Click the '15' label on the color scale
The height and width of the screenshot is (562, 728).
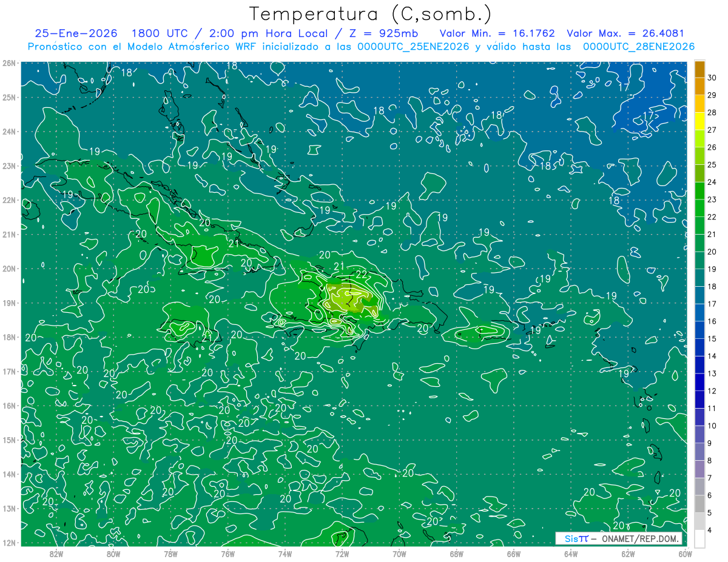(x=712, y=338)
